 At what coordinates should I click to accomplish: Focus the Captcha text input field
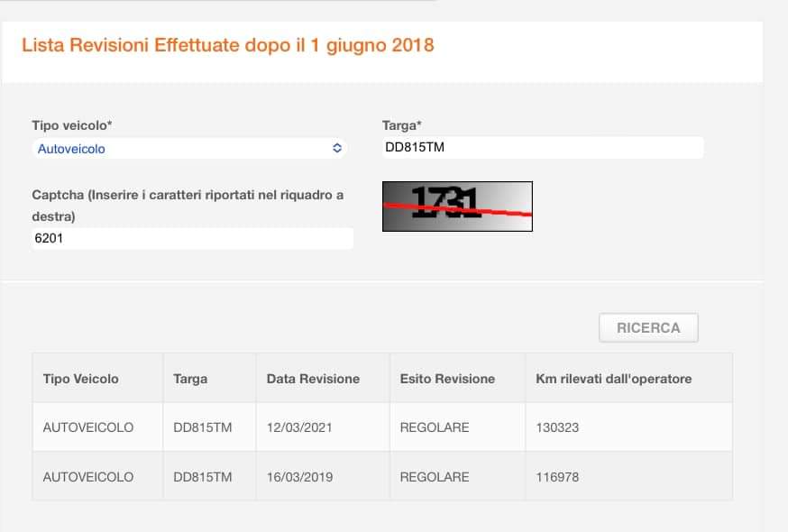[191, 239]
